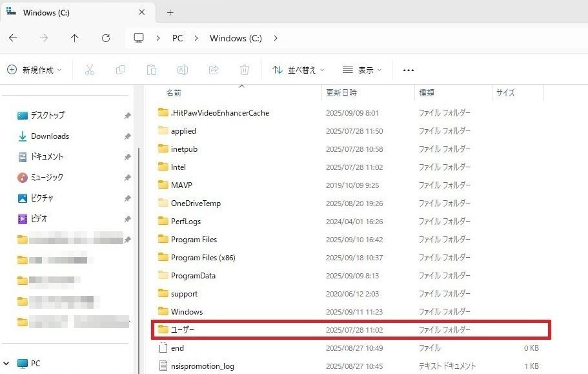Add a new tab with plus button
The width and height of the screenshot is (588, 374).
coord(170,12)
